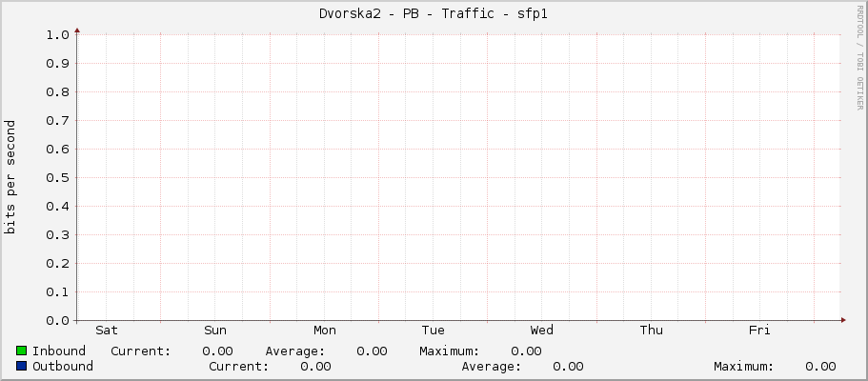Click the Fri day label
Viewport: 868px width, 381px height.
coord(759,331)
